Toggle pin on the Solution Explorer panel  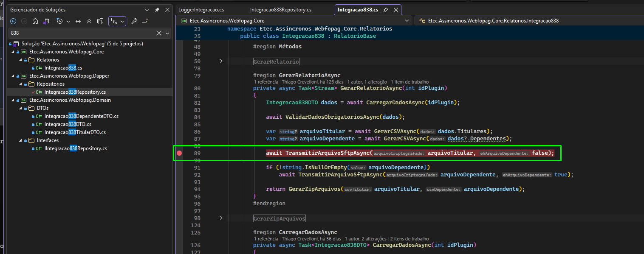click(157, 9)
